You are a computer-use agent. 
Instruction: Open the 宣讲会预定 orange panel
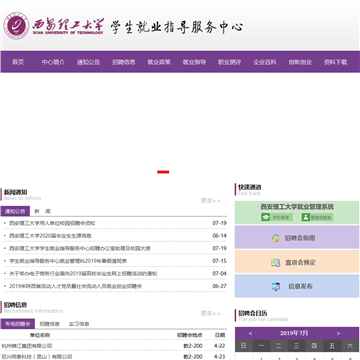tap(297, 262)
